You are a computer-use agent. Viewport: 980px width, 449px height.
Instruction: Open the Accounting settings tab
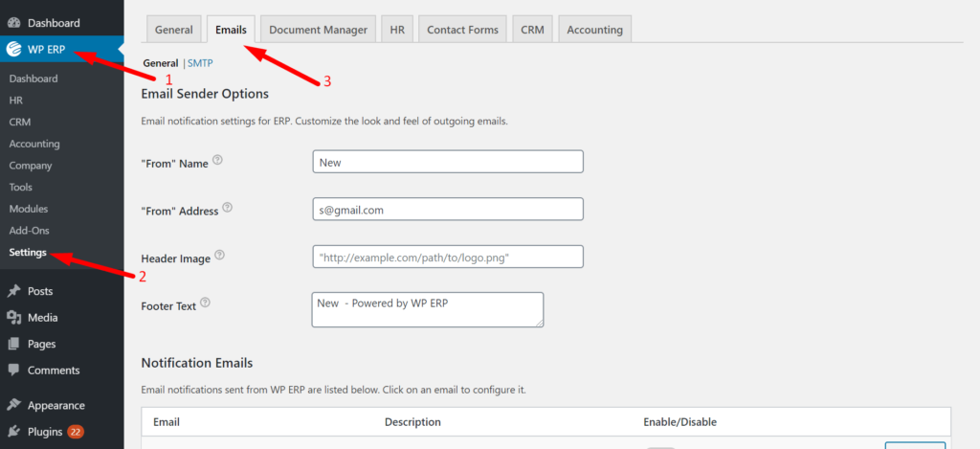tap(594, 30)
